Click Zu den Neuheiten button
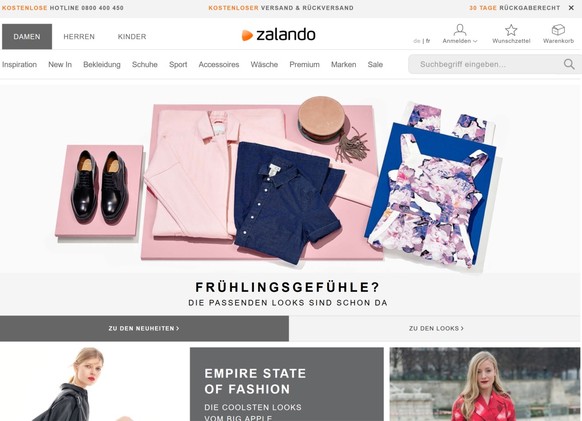The width and height of the screenshot is (582, 421). click(144, 329)
